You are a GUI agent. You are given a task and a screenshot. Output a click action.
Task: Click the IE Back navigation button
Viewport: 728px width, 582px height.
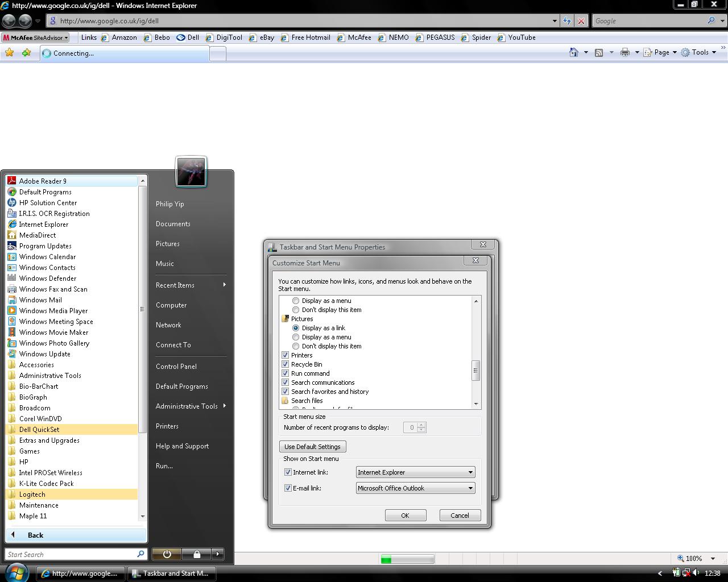pos(9,21)
